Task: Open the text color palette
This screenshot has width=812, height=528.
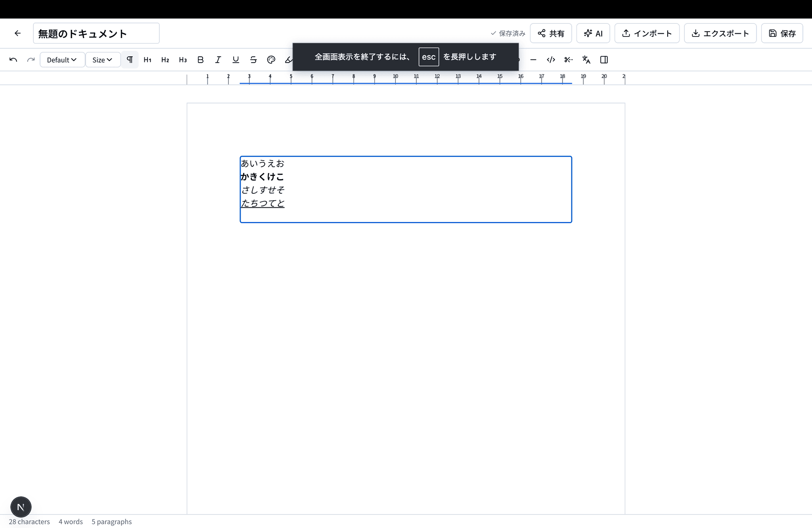Action: 271,60
